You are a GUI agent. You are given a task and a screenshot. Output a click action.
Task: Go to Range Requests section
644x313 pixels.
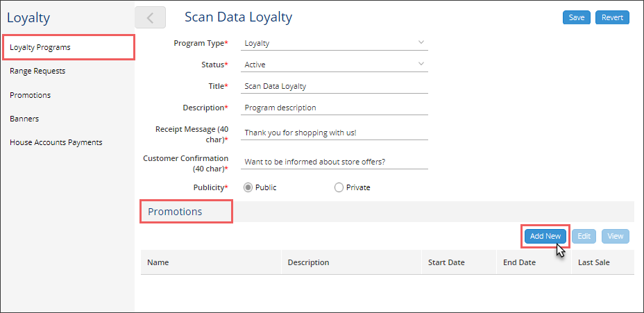[37, 71]
